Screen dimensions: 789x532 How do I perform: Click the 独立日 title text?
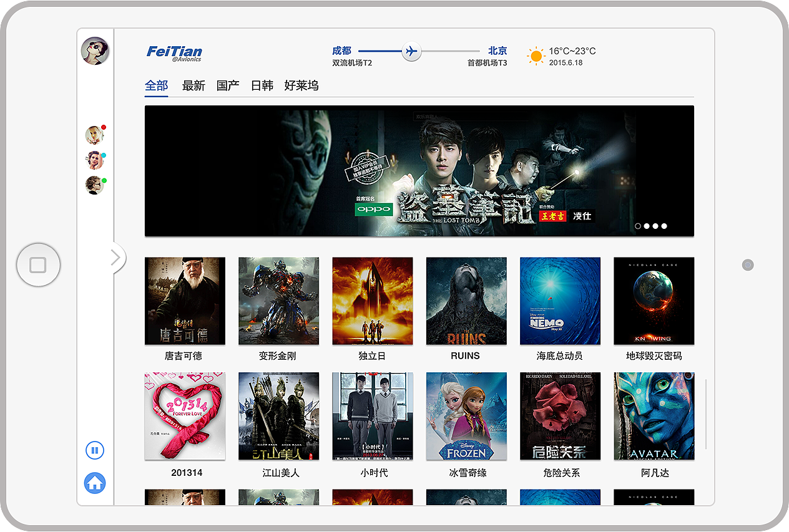[372, 356]
